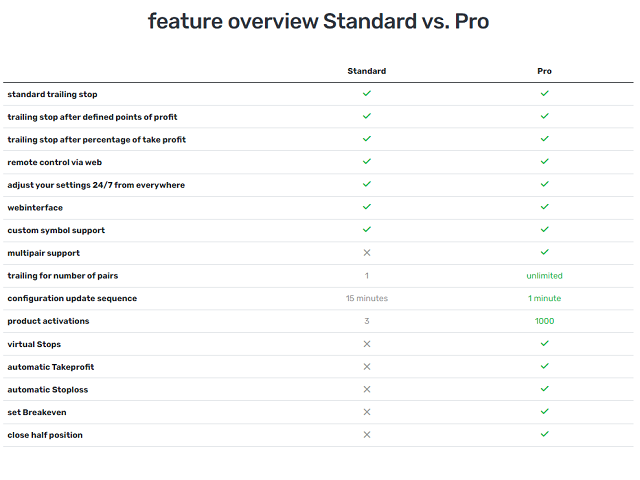Click Pro checkmark for remote control via web

[544, 162]
